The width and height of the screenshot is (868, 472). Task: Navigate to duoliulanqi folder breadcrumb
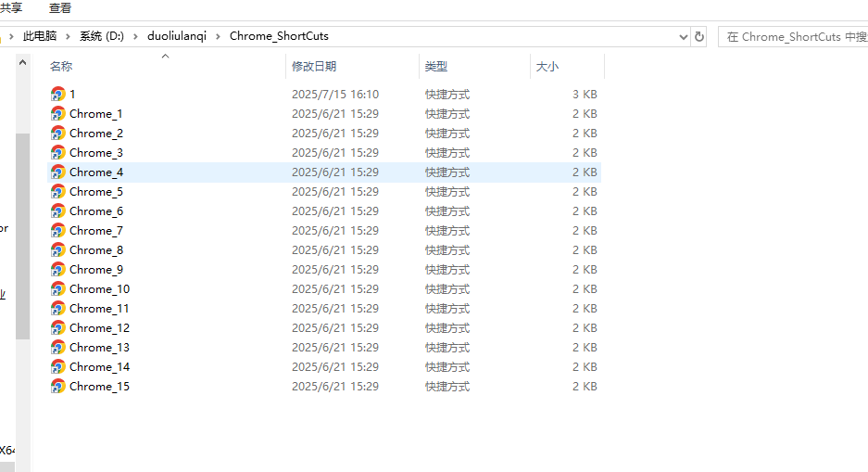177,36
